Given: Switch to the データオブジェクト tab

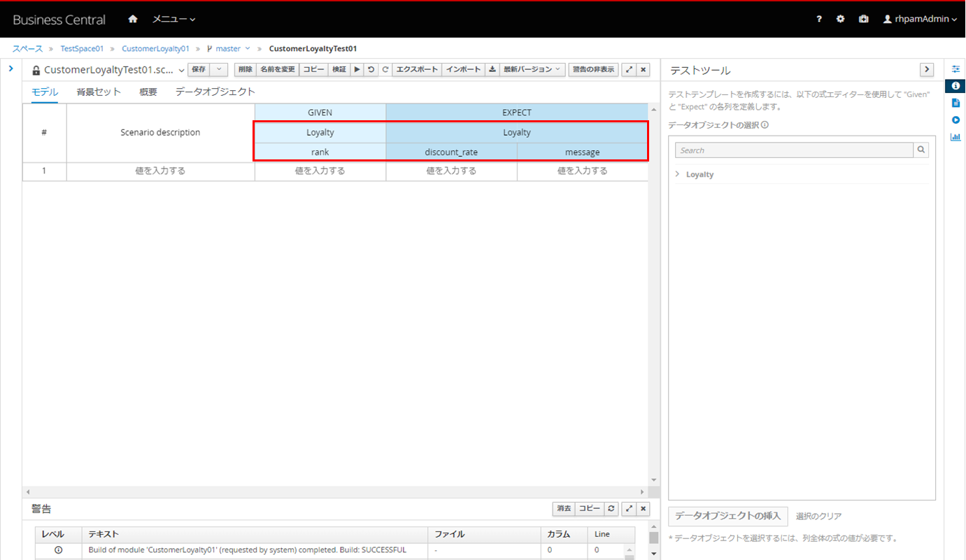Looking at the screenshot, I should [x=215, y=92].
